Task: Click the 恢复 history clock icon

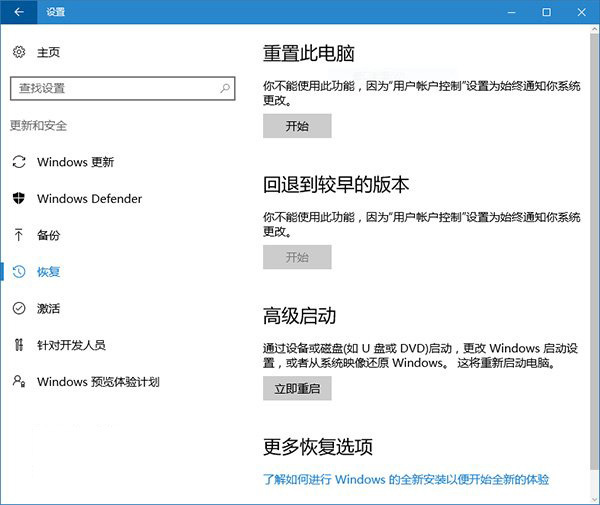Action: click(x=19, y=272)
